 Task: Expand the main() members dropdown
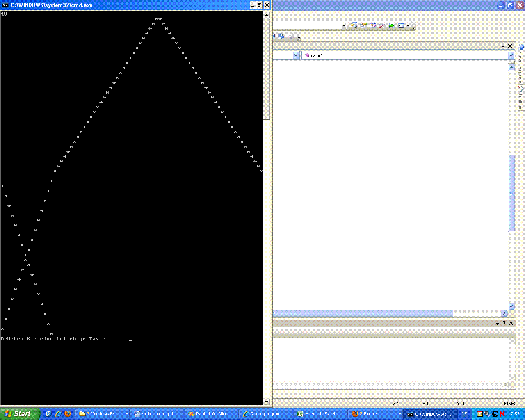point(511,55)
